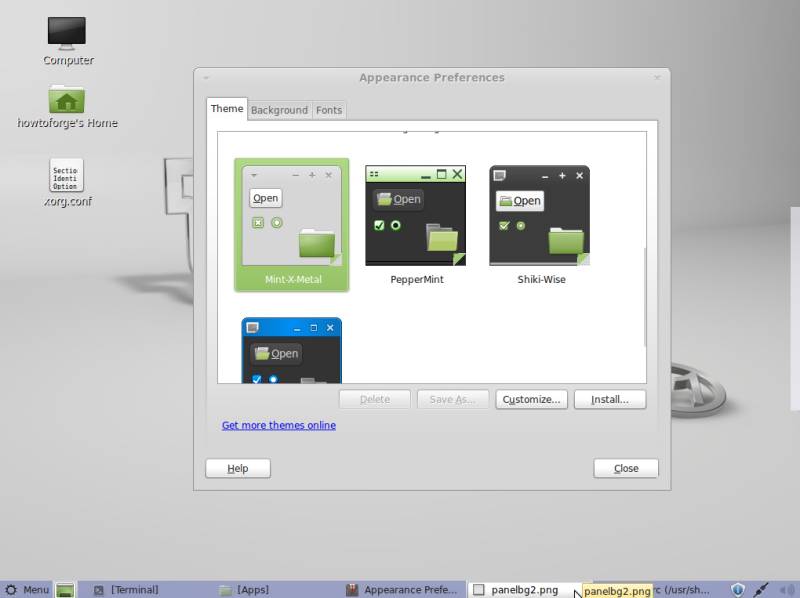Screen dimensions: 800x598
Task: Open the Mint Menu in the panel
Action: [27, 590]
